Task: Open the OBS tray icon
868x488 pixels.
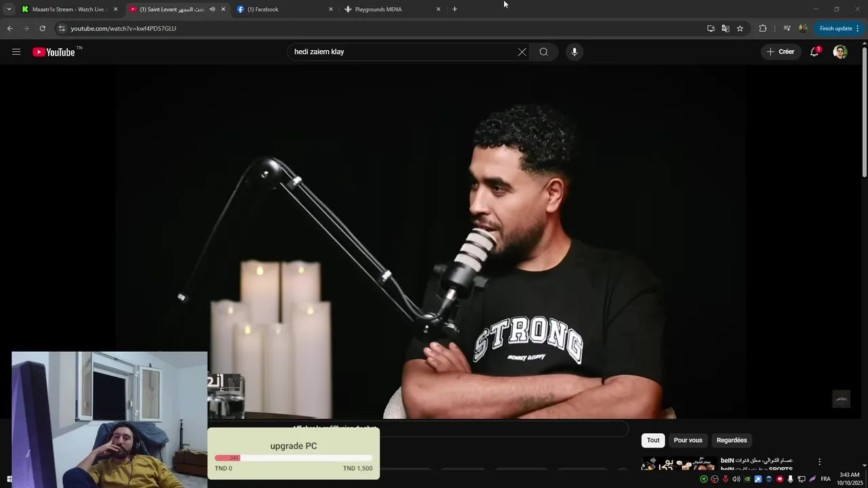Action: (x=714, y=479)
